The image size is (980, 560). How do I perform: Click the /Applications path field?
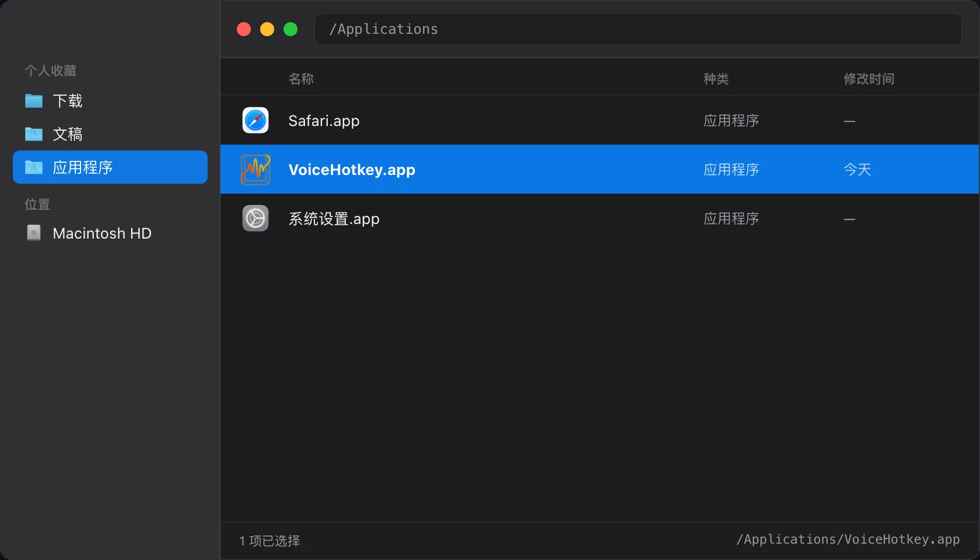(x=638, y=29)
